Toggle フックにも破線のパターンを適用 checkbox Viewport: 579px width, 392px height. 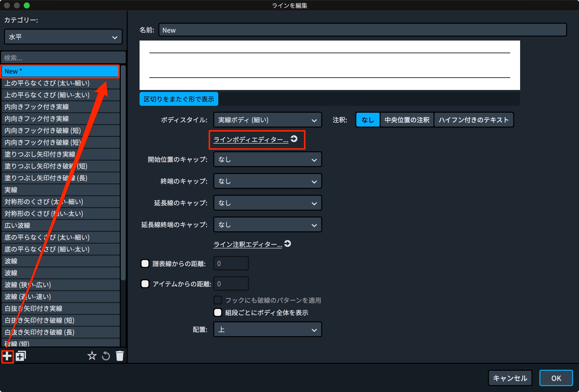pos(218,300)
